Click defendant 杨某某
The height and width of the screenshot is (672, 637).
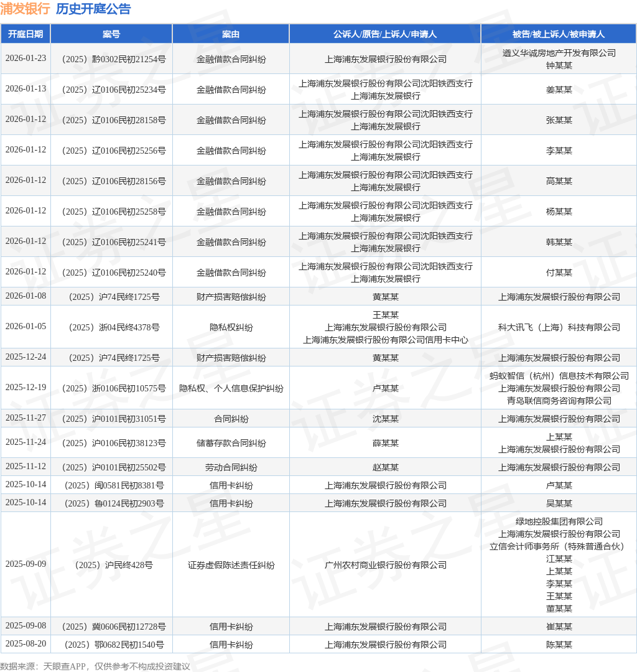coord(559,212)
